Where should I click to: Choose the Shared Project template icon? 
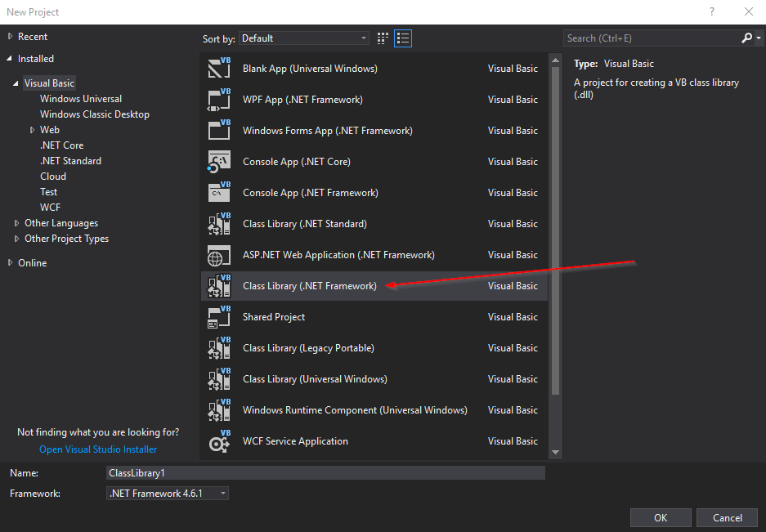(x=219, y=317)
